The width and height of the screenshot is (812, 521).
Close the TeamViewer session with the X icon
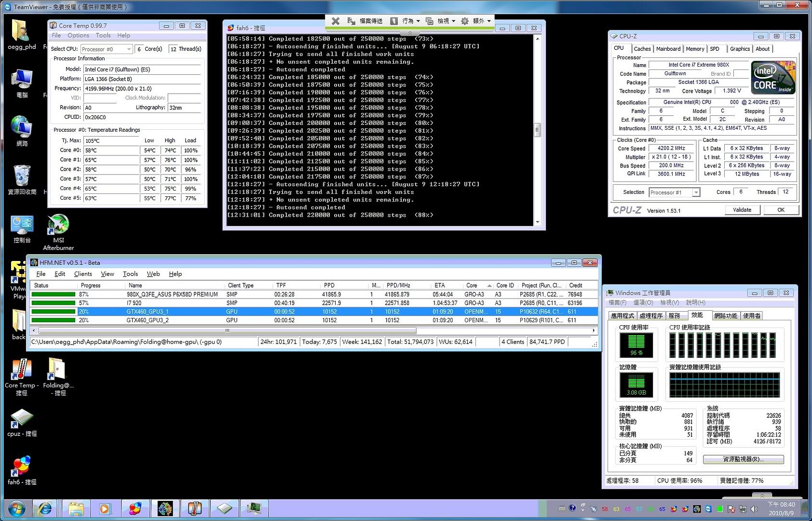pos(336,21)
